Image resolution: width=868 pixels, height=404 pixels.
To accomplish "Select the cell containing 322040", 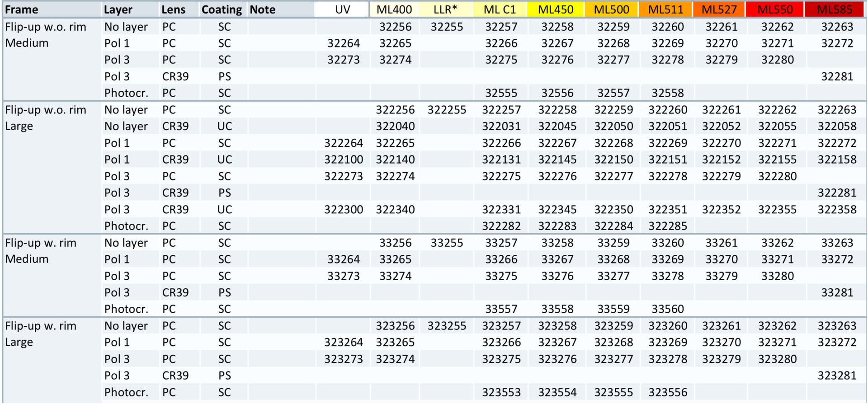I will pos(395,127).
